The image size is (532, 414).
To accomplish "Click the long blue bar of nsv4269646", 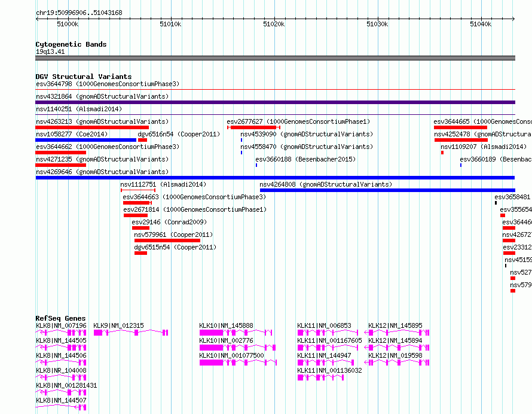I will pos(275,178).
